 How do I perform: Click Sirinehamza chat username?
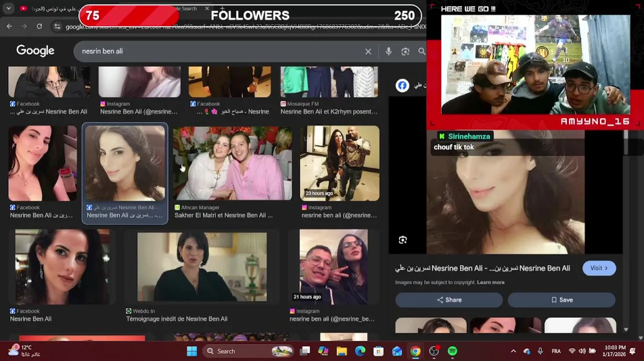tap(469, 136)
